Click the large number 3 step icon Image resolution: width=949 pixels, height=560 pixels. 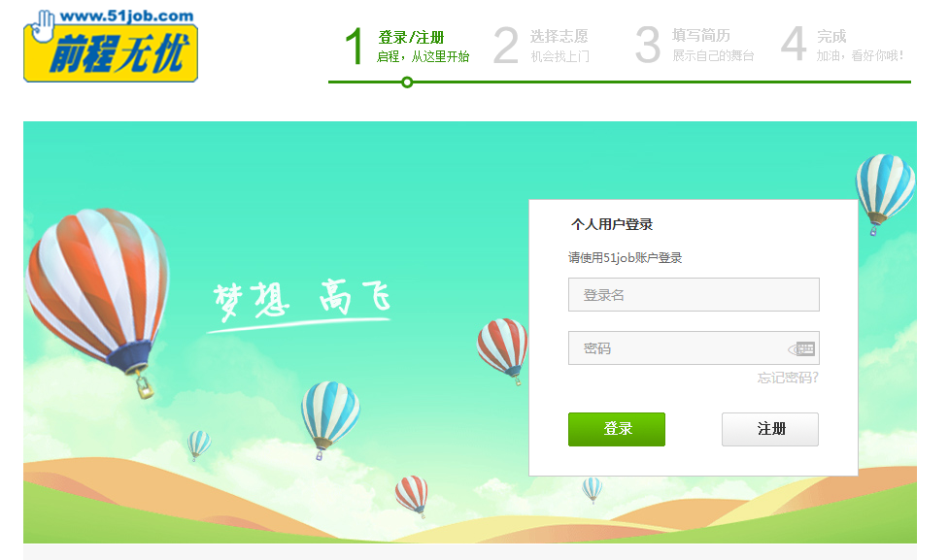pos(648,46)
